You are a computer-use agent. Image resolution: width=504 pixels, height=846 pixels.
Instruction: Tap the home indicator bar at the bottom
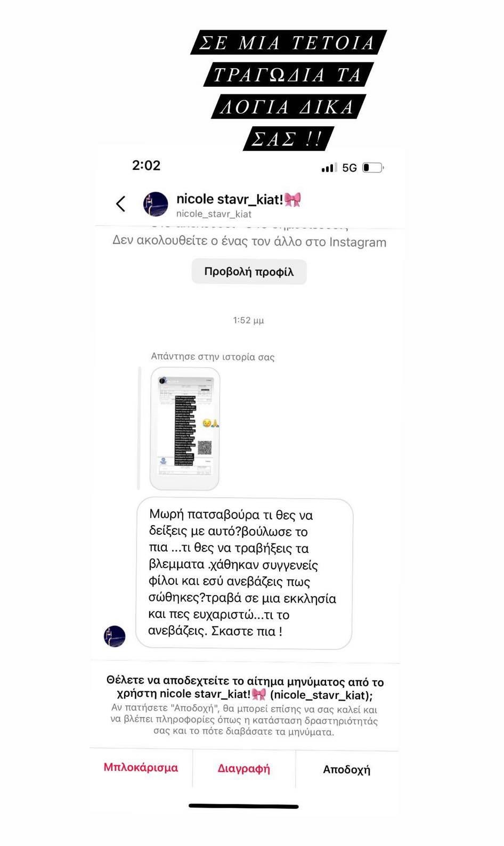243,806
